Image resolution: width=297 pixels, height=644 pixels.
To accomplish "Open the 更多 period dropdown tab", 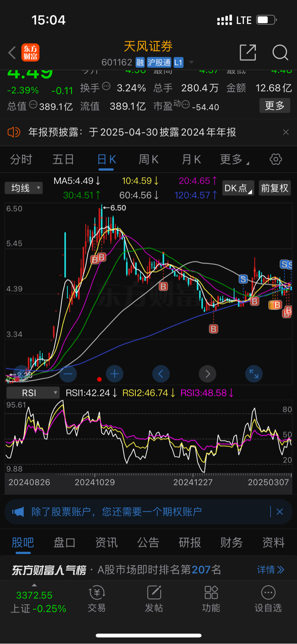I will click(234, 159).
